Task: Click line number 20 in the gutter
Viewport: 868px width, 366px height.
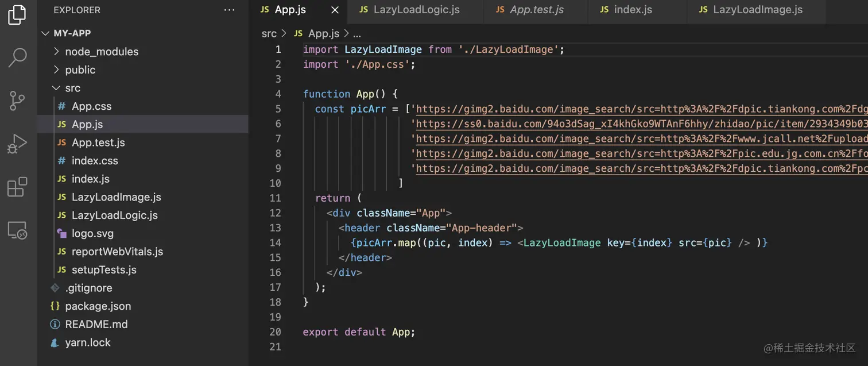Action: pos(275,332)
